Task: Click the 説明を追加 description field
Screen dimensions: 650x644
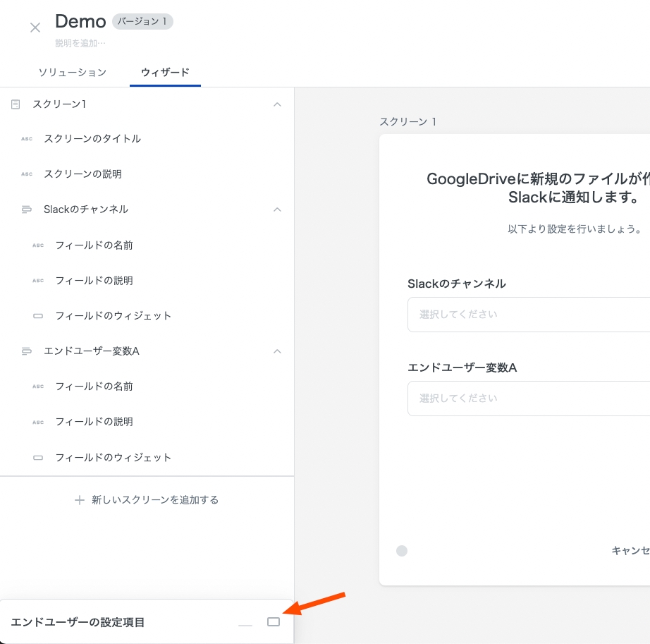Action: pos(81,43)
